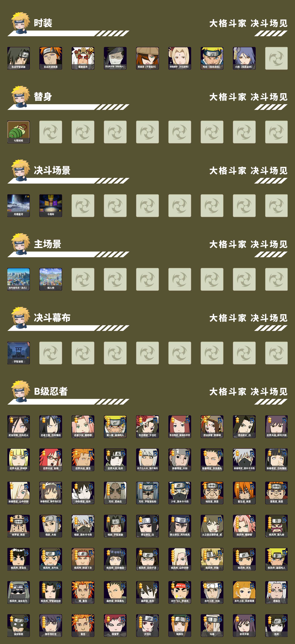Open the 博人传 main scene thumbnail
The image size is (295, 644).
(x=51, y=279)
